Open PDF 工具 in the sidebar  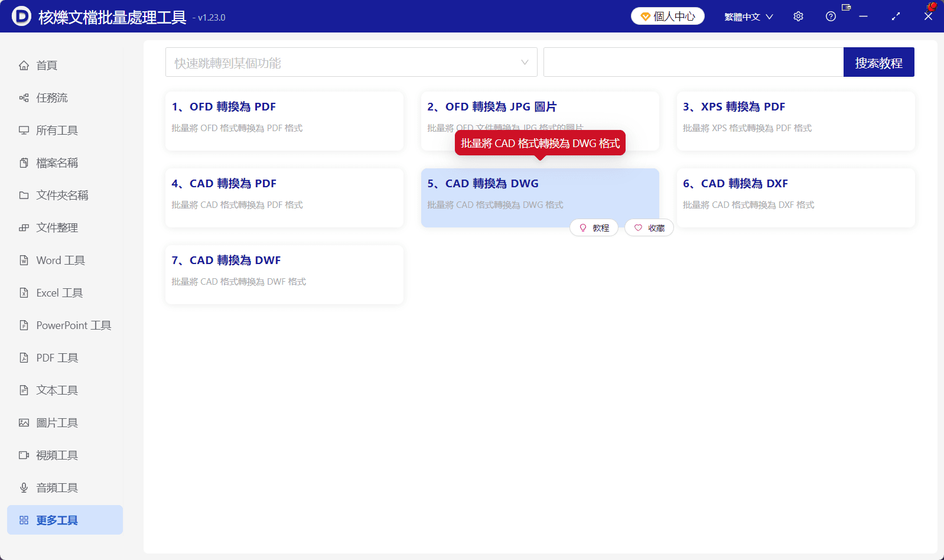pyautogui.click(x=65, y=357)
